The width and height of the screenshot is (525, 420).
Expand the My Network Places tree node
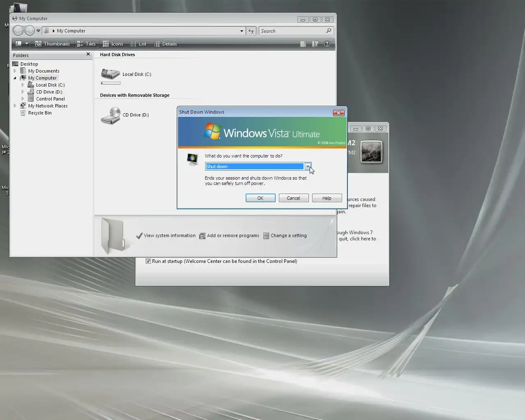pos(15,106)
